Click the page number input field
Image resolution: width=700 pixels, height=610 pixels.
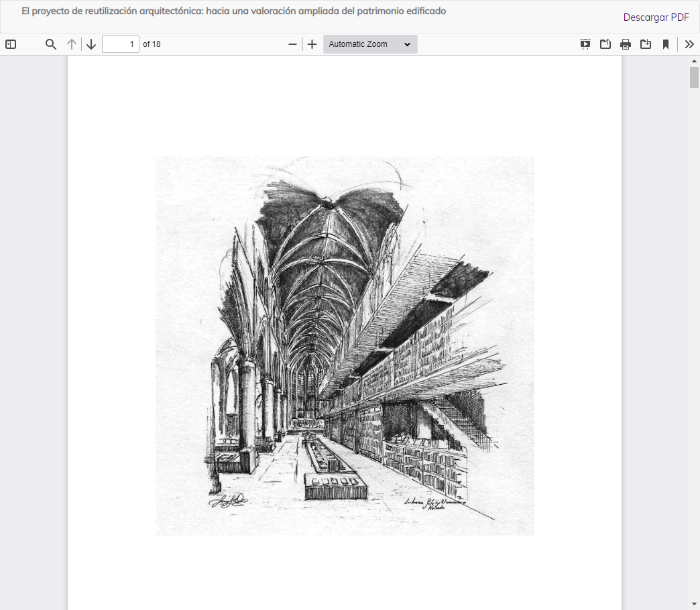pyautogui.click(x=121, y=44)
